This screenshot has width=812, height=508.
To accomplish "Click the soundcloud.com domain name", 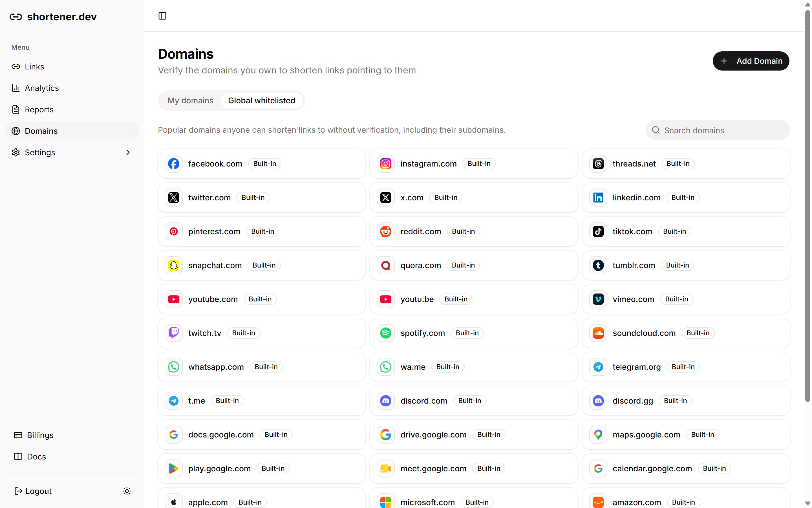I will [644, 333].
